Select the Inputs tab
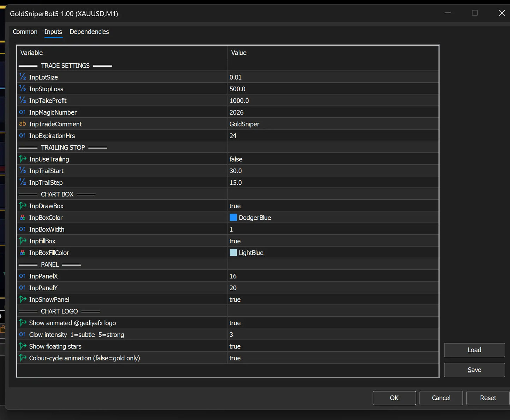 point(53,32)
